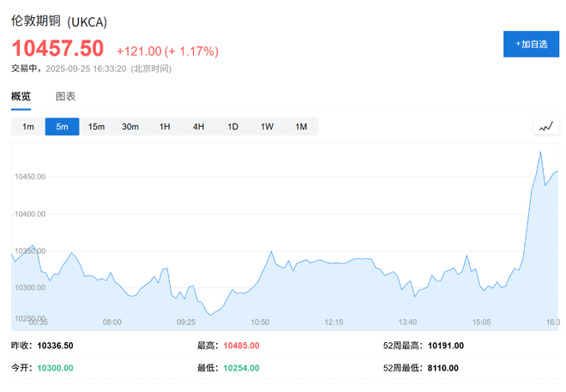
Task: Switch to the 1M monthly period
Action: (301, 127)
